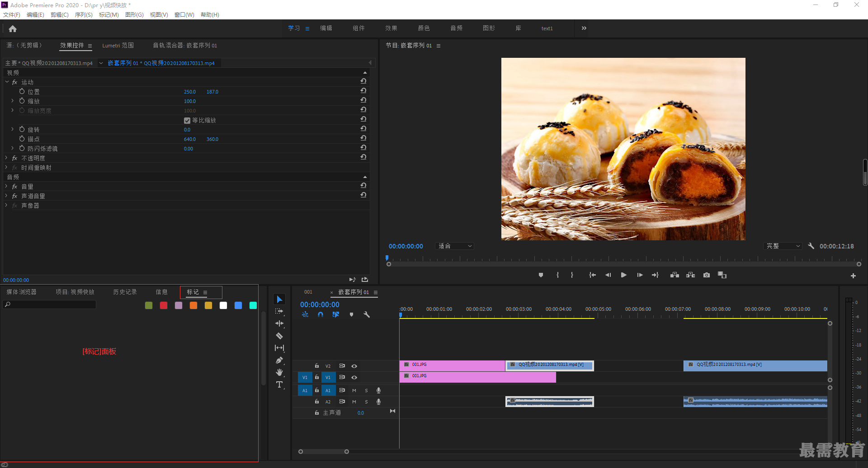Expand the Channel Volume effect

coord(6,196)
